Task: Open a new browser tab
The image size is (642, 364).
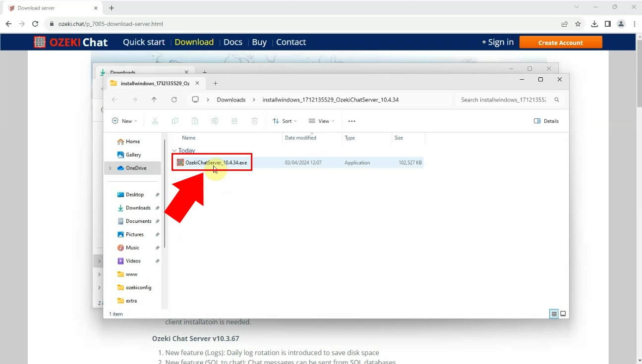Action: (x=112, y=8)
